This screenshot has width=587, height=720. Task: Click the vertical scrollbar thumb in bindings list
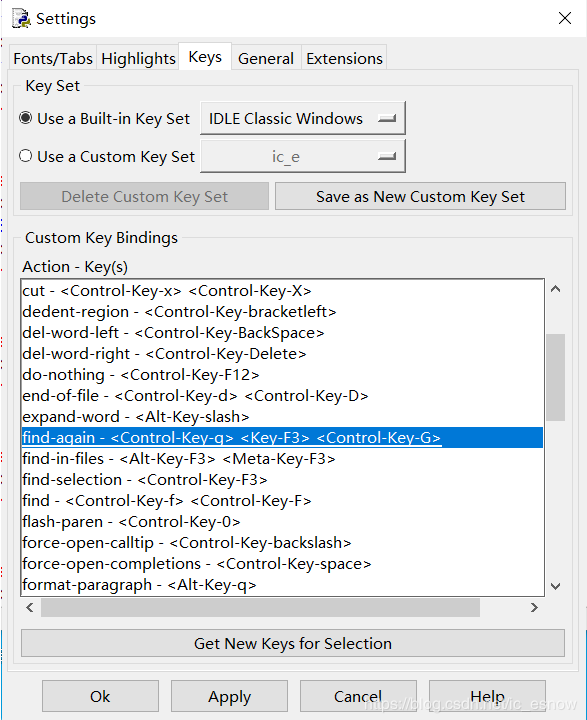[555, 377]
